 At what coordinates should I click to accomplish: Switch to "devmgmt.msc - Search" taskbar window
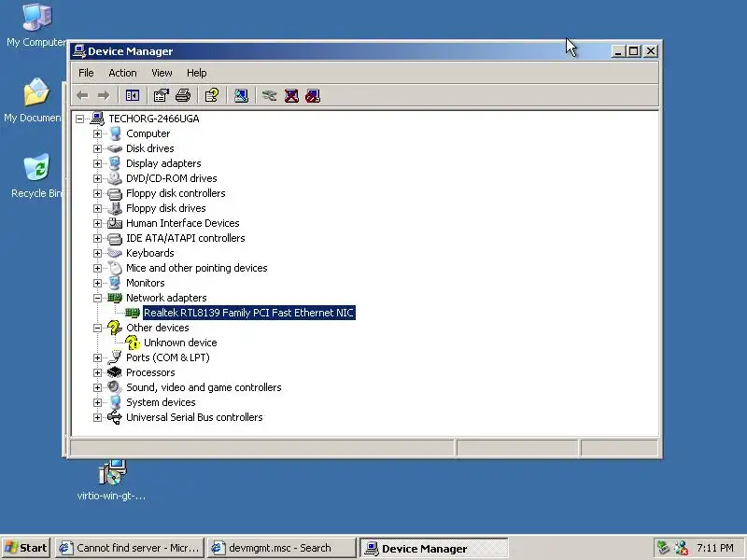pyautogui.click(x=282, y=548)
